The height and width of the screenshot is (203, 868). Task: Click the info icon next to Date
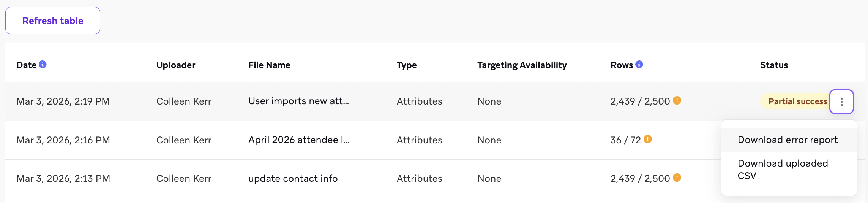pyautogui.click(x=43, y=64)
